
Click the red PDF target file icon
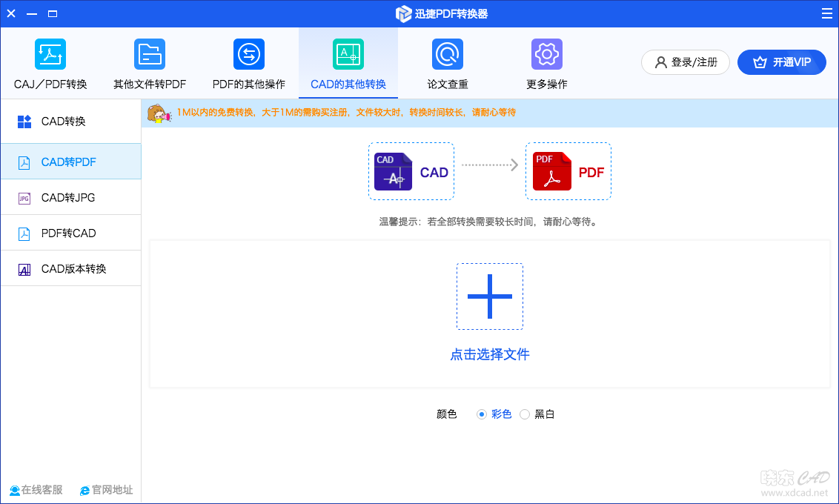pyautogui.click(x=551, y=171)
